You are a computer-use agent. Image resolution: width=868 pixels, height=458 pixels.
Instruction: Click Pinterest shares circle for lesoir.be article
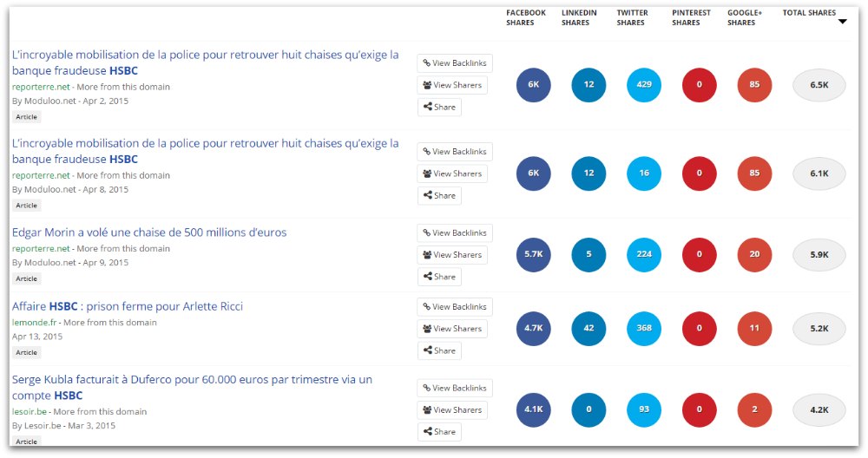point(699,409)
